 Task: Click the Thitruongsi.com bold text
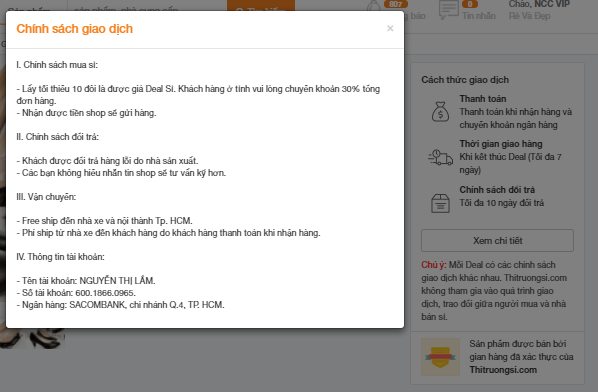(503, 370)
